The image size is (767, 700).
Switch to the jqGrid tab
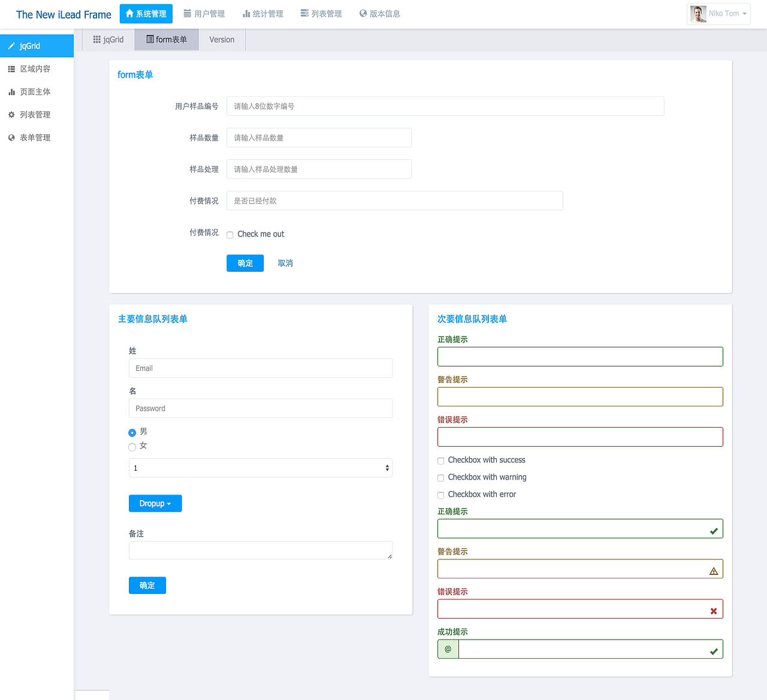click(108, 40)
